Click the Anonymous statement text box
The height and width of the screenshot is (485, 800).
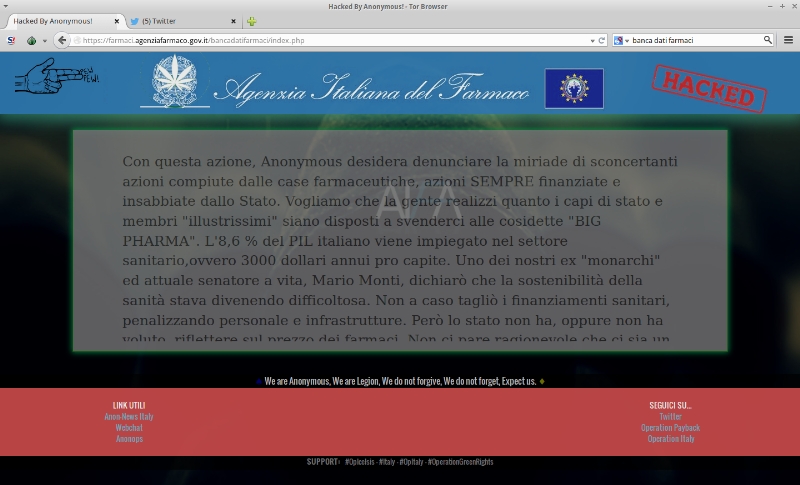[x=400, y=240]
